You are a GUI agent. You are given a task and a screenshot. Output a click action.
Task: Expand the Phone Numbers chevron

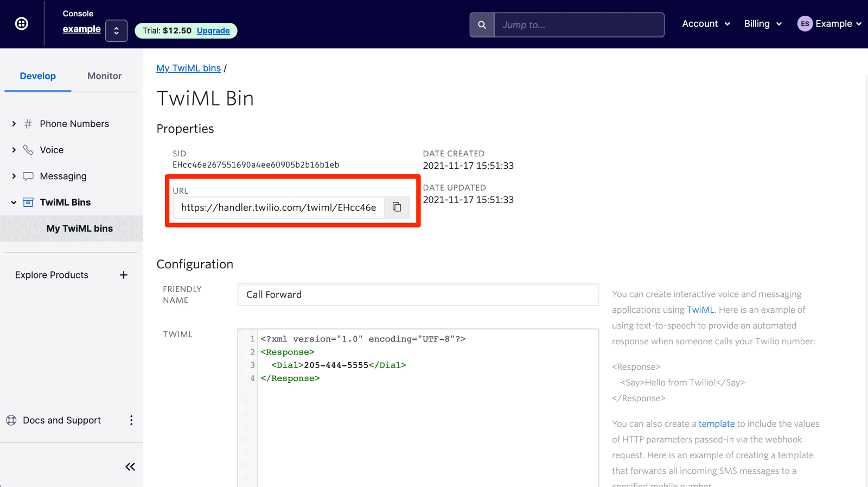tap(14, 124)
